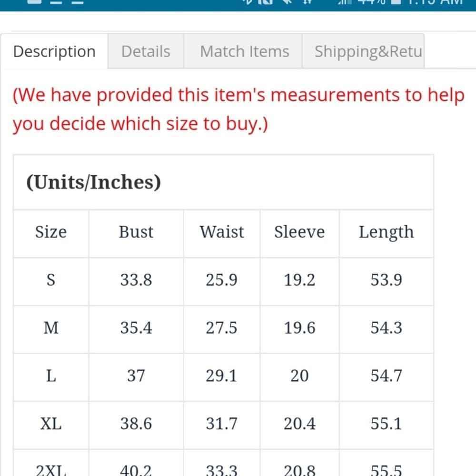Tap the Waist column header
Image resolution: width=476 pixels, height=476 pixels.
[x=222, y=232]
